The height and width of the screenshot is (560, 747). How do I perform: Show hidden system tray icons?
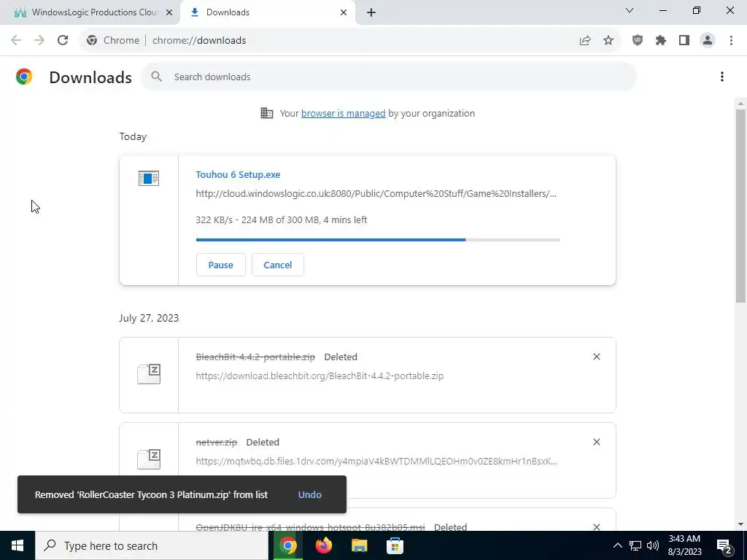[x=617, y=545]
